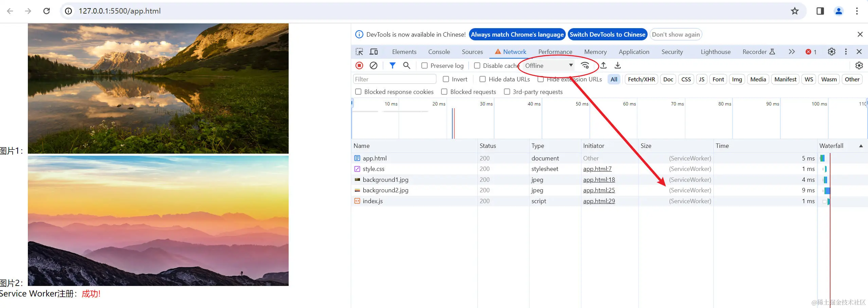Open the Sources tab
This screenshot has height=308, width=868.
[472, 52]
